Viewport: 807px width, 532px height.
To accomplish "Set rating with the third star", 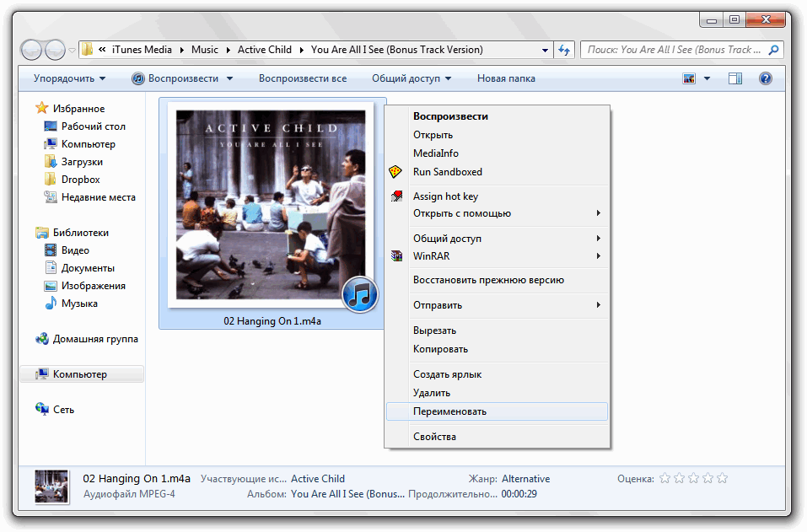I will point(694,479).
